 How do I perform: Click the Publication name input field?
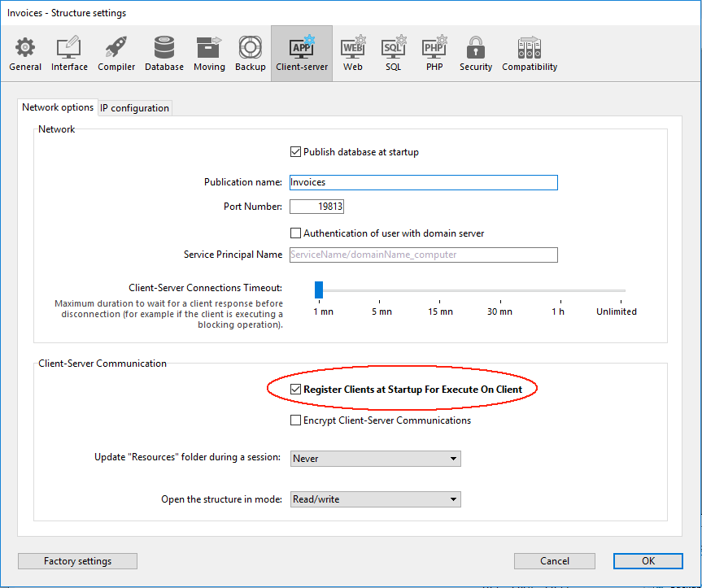423,183
